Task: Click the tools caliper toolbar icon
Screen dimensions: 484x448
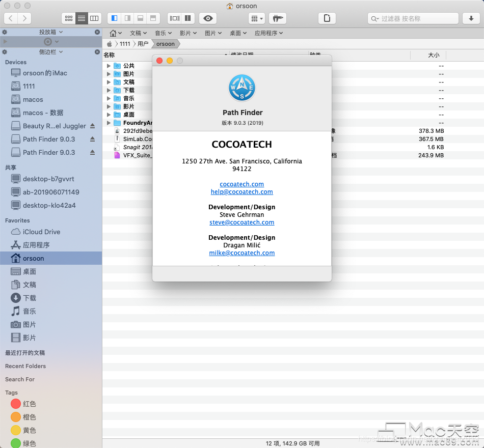Action: [278, 18]
